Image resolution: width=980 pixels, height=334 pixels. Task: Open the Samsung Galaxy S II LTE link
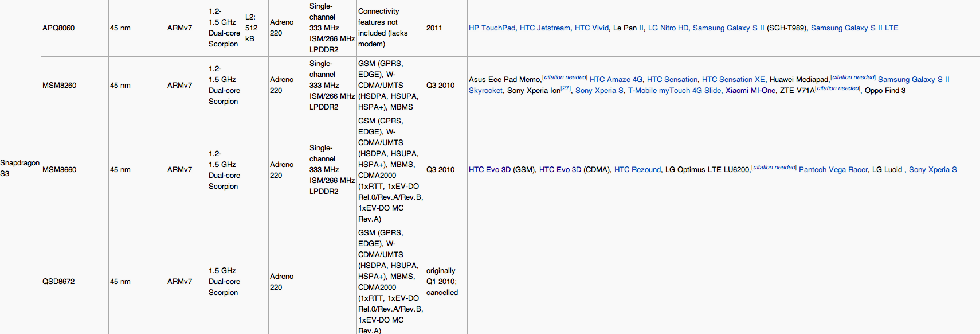coord(854,28)
